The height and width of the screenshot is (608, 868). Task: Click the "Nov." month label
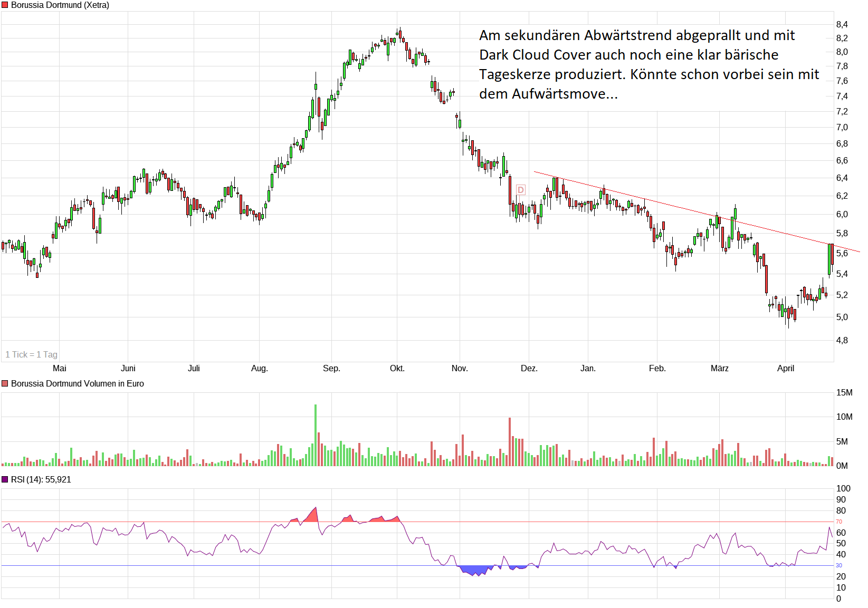(460, 369)
